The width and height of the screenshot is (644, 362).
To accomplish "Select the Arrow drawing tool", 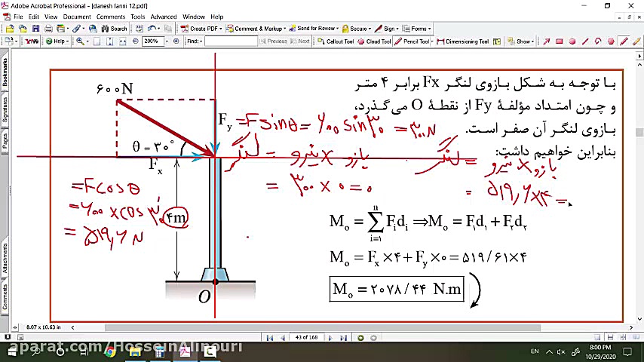I will tap(546, 41).
